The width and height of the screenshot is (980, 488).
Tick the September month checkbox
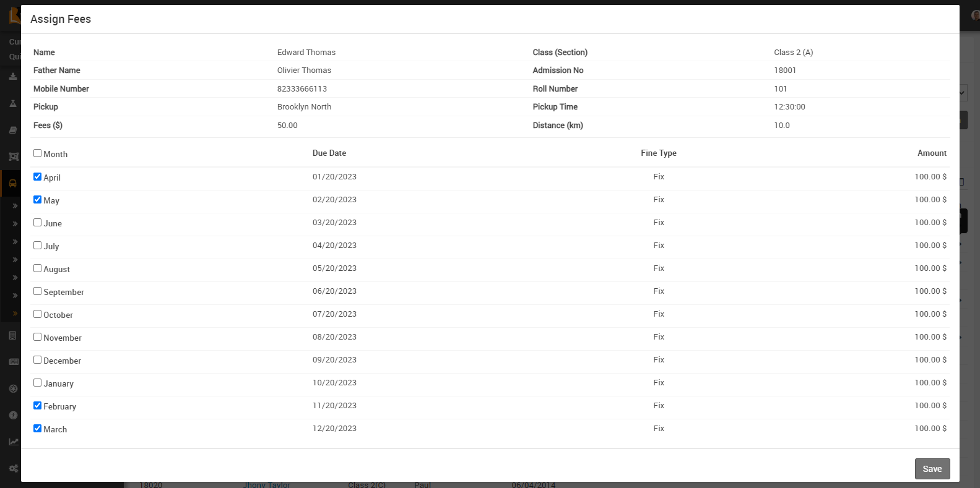point(38,291)
